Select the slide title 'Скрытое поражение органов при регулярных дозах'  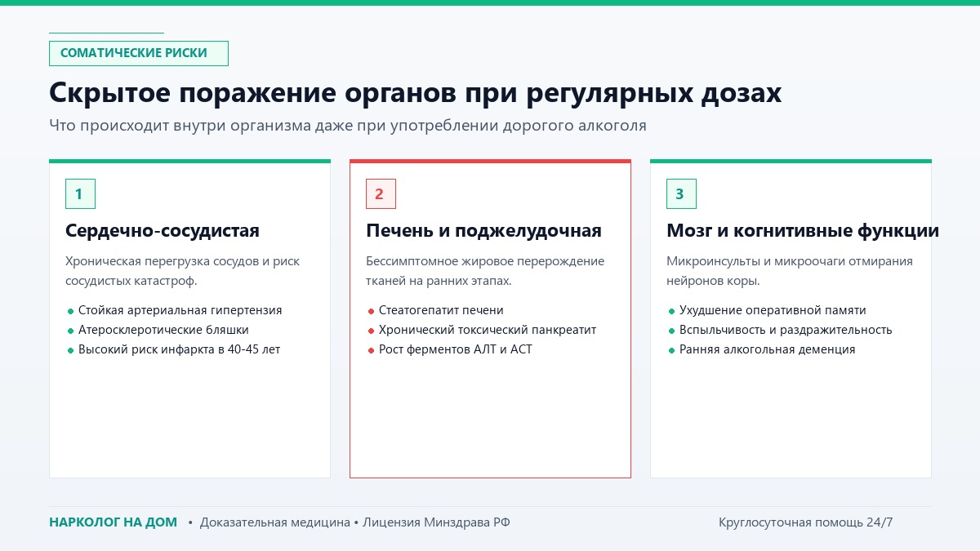click(x=416, y=93)
